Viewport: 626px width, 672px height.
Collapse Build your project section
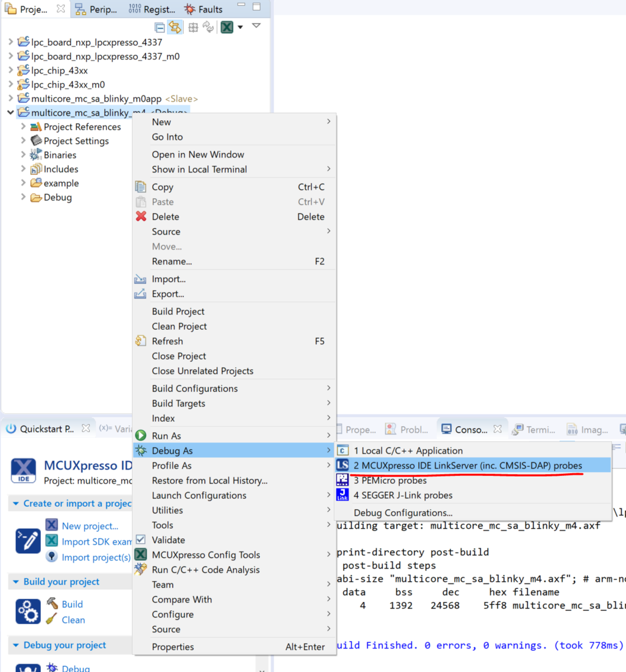[16, 582]
